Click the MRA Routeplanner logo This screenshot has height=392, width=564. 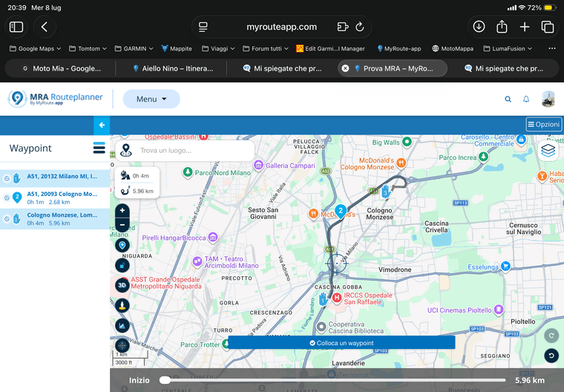coord(56,98)
